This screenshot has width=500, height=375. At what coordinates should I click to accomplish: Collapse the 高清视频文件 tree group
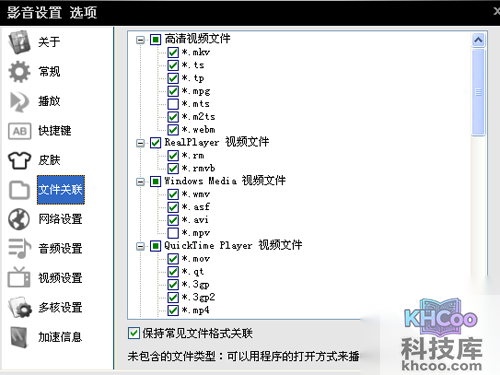pos(140,40)
